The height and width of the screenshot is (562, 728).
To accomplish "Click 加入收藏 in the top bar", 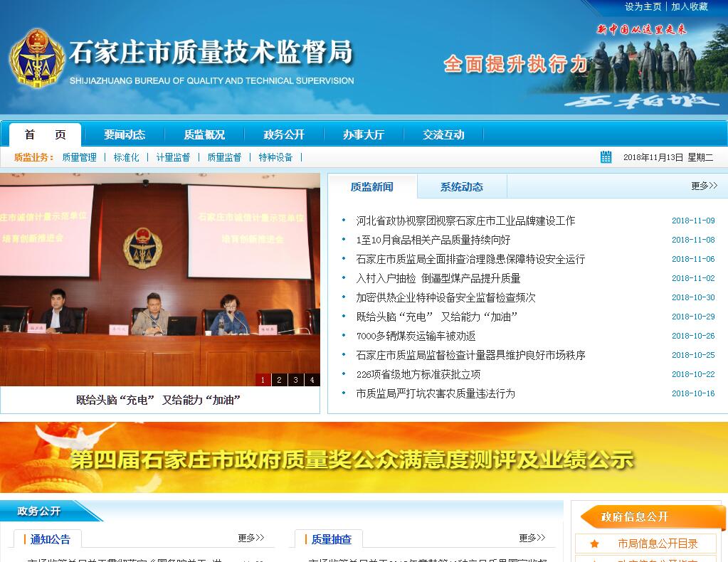I will [690, 6].
